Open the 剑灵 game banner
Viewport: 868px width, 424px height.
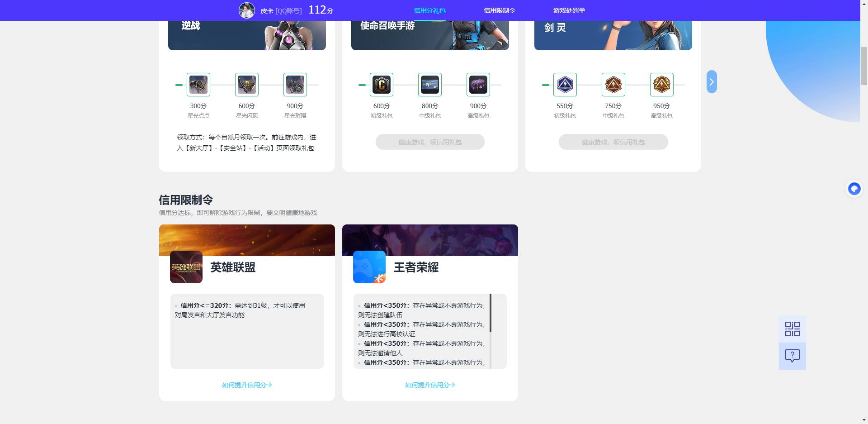(x=613, y=35)
